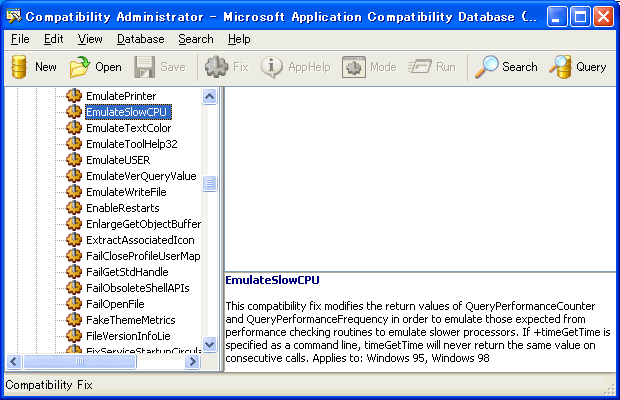
Task: Click the gear icon beside FailOpenFile
Action: pyautogui.click(x=74, y=304)
